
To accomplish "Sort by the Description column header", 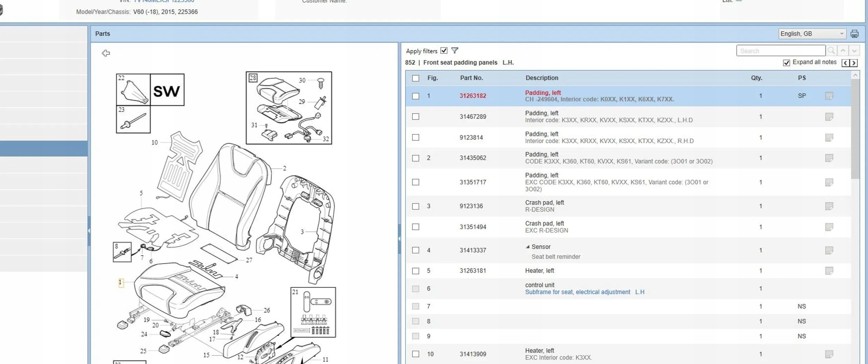I will click(x=542, y=78).
